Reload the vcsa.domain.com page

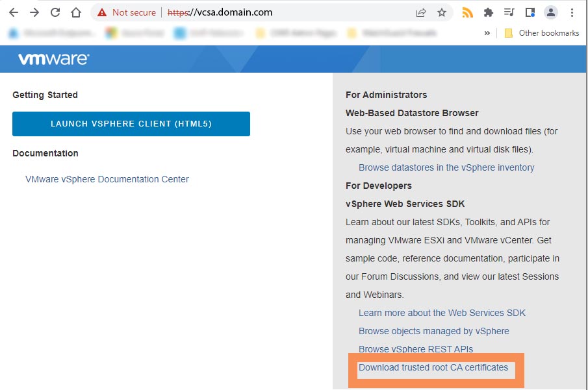[55, 12]
